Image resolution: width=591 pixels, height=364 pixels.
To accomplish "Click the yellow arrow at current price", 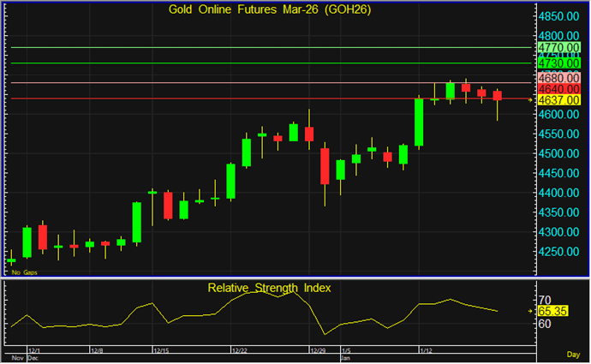I will pyautogui.click(x=533, y=100).
